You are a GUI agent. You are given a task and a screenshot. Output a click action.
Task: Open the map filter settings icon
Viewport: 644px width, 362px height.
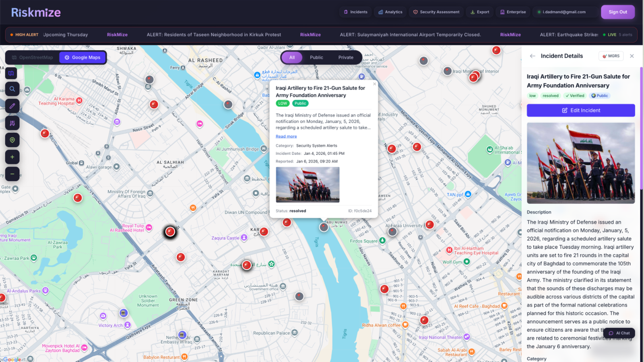[12, 123]
